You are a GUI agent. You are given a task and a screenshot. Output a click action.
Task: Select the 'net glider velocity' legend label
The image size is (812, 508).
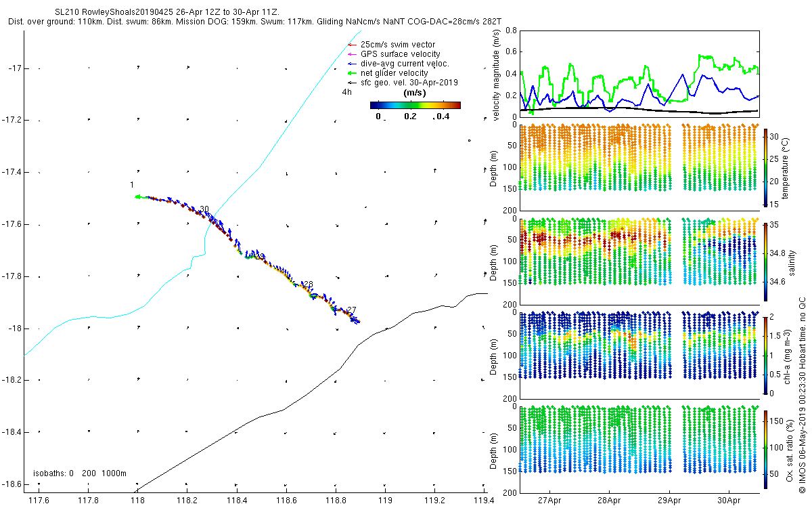point(394,73)
